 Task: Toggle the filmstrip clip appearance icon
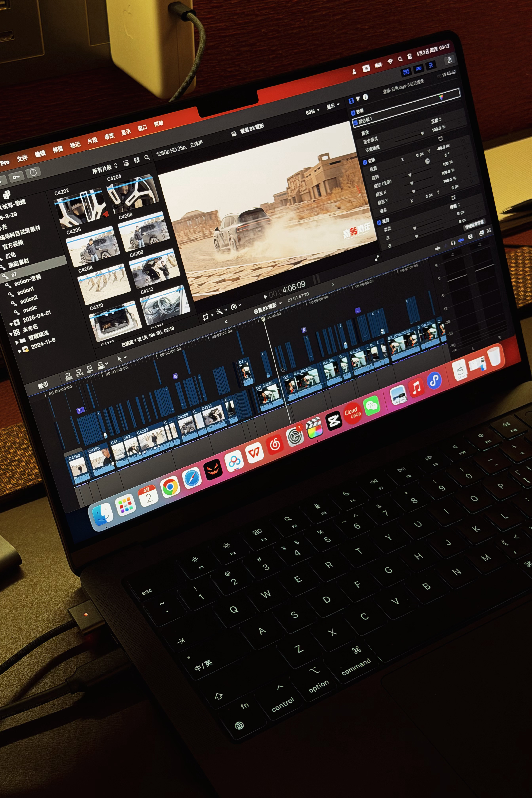pos(136,160)
